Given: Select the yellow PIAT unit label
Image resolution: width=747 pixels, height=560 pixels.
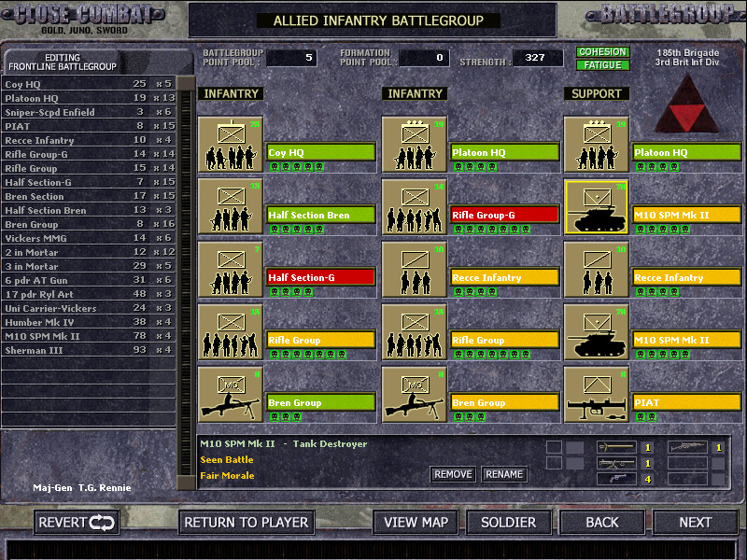Looking at the screenshot, I should tap(686, 402).
